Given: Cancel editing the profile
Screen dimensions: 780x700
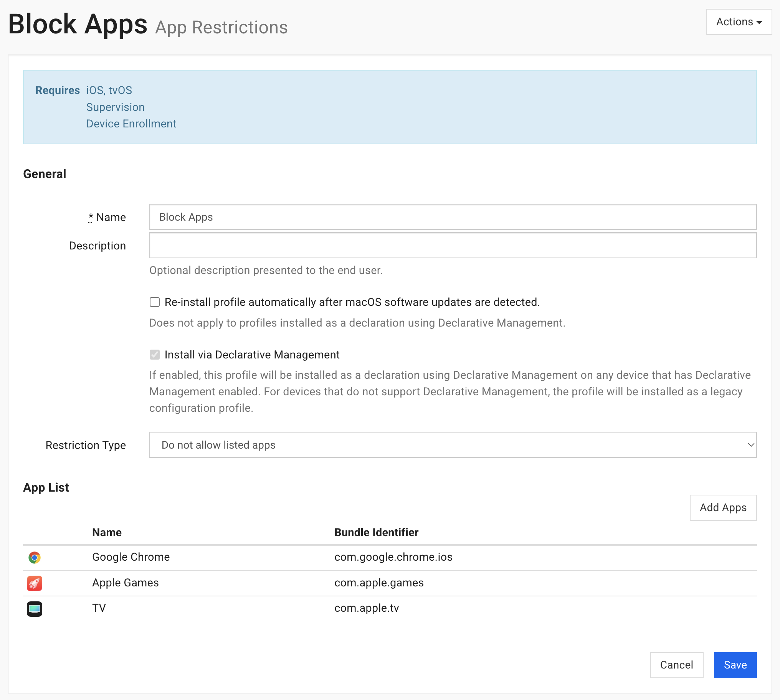Looking at the screenshot, I should (676, 665).
